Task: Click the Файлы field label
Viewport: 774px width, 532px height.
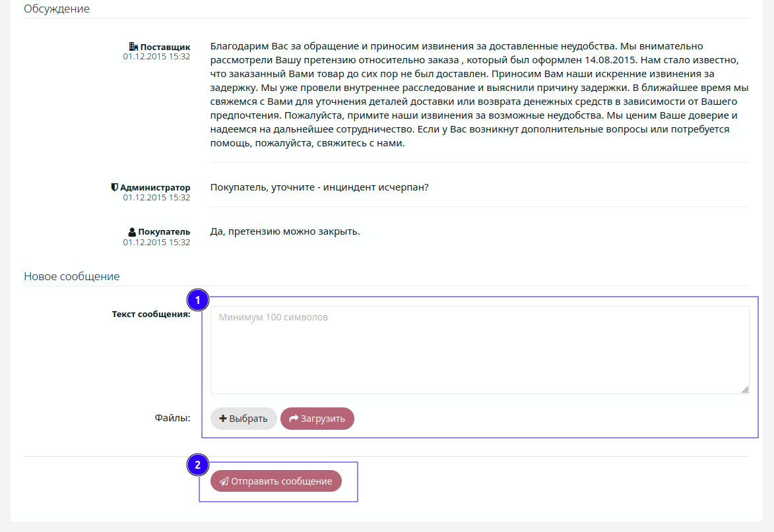Action: 172,418
